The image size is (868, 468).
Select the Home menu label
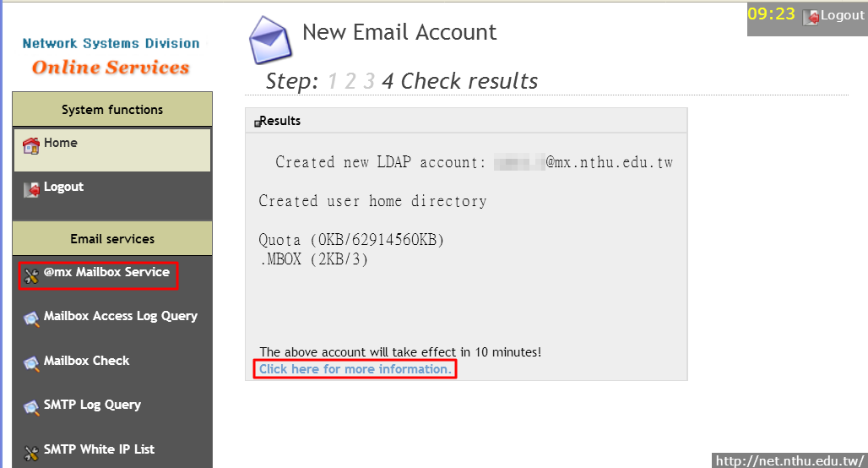coord(61,143)
